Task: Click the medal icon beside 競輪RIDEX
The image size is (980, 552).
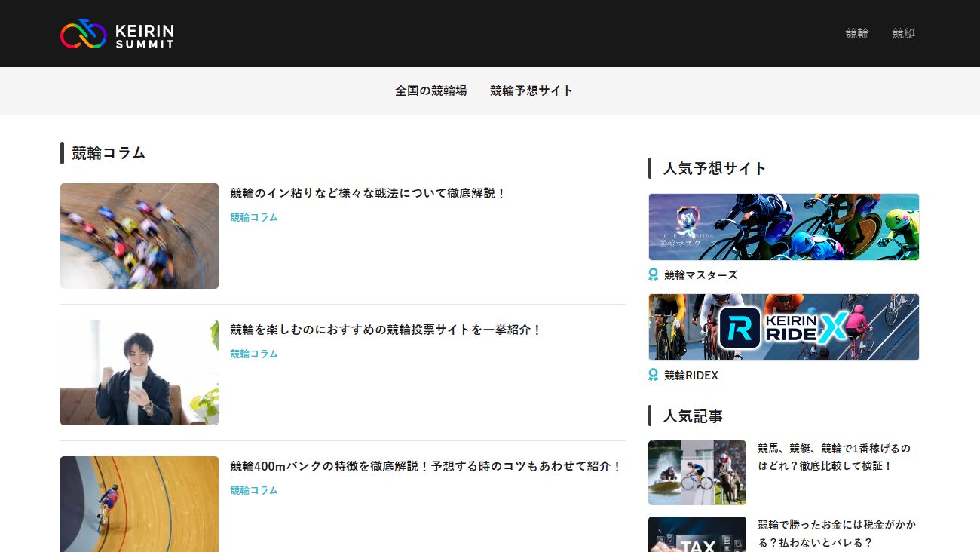Action: [653, 375]
